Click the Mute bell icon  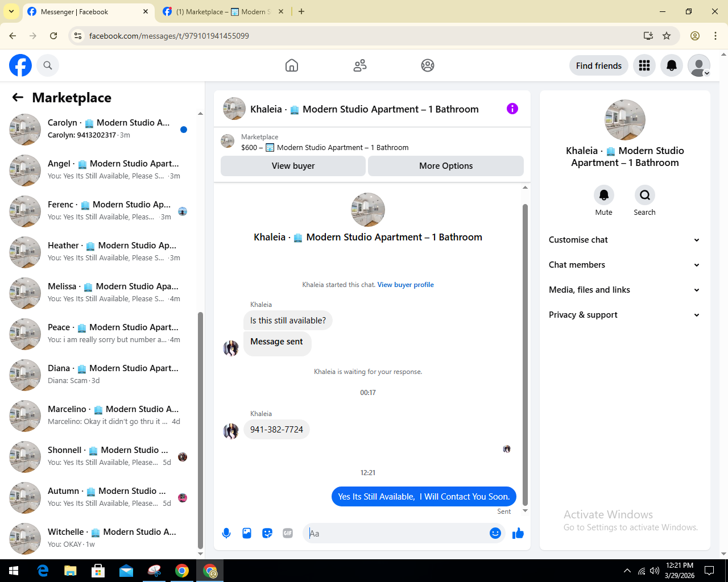click(x=604, y=195)
